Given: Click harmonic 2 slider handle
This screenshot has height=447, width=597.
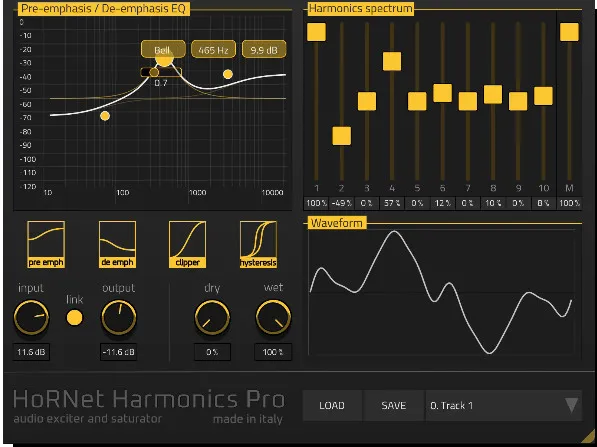Looking at the screenshot, I should [342, 136].
